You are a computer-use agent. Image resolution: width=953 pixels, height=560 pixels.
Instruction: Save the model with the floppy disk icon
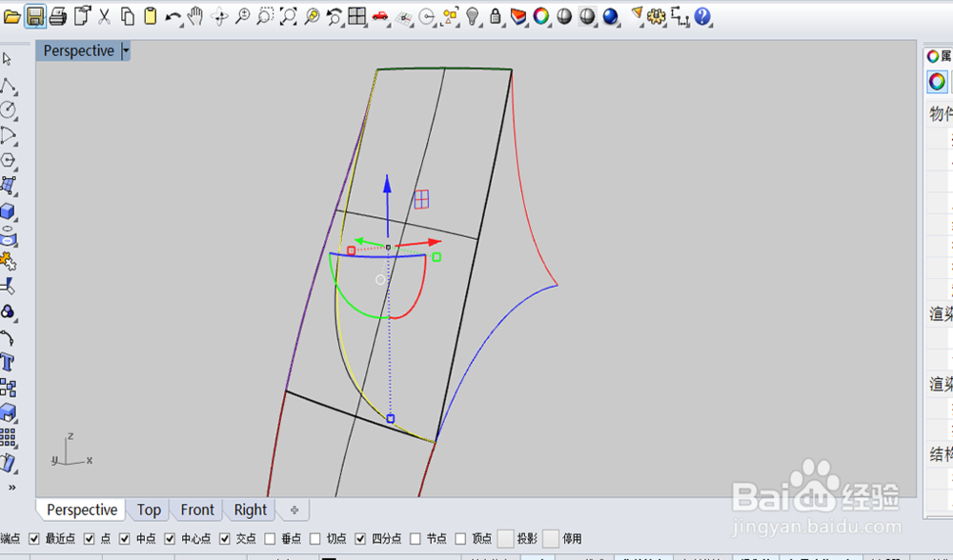click(x=34, y=16)
